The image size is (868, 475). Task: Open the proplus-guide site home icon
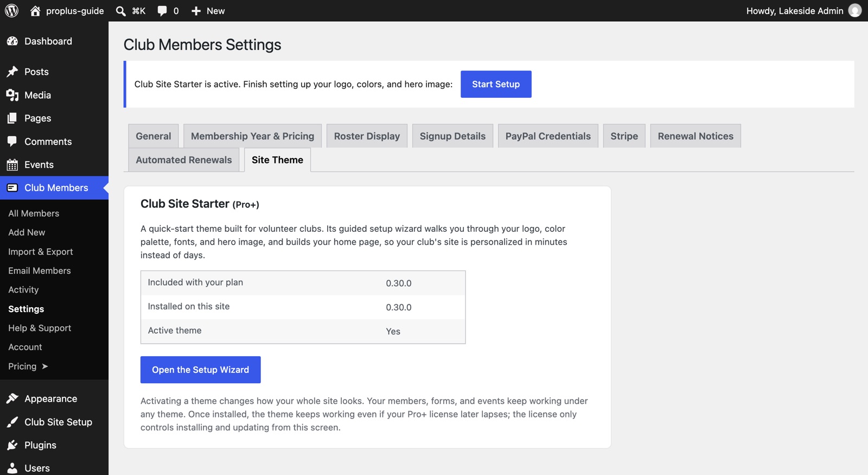click(35, 11)
